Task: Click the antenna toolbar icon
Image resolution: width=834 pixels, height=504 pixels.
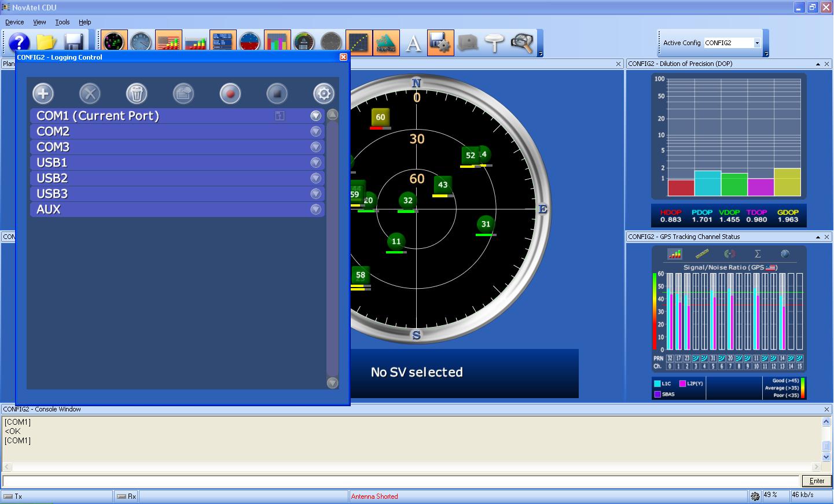Action: (x=495, y=43)
